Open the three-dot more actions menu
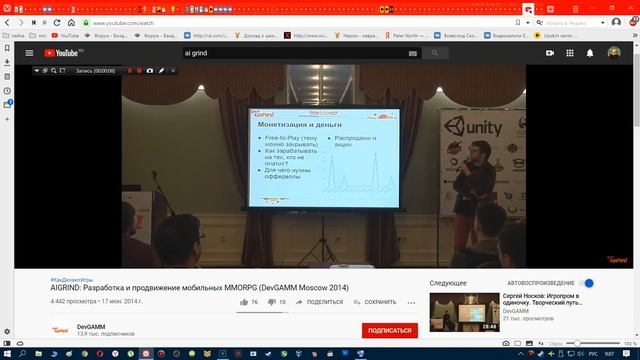The image size is (640, 360). pos(411,302)
